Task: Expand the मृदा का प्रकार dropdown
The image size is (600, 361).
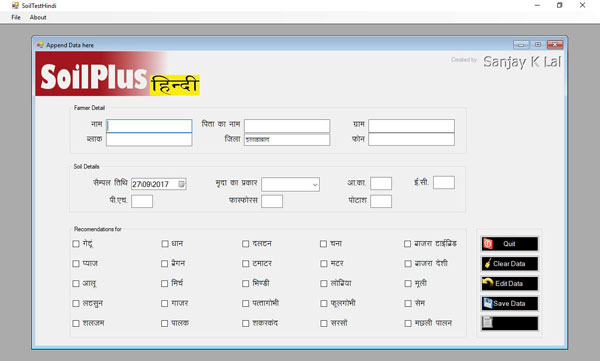Action: [x=315, y=185]
